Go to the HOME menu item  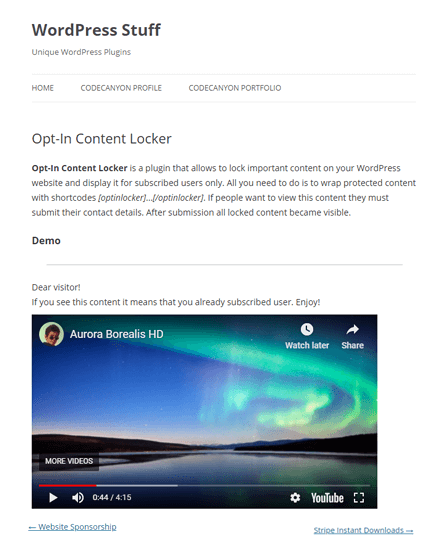point(43,88)
